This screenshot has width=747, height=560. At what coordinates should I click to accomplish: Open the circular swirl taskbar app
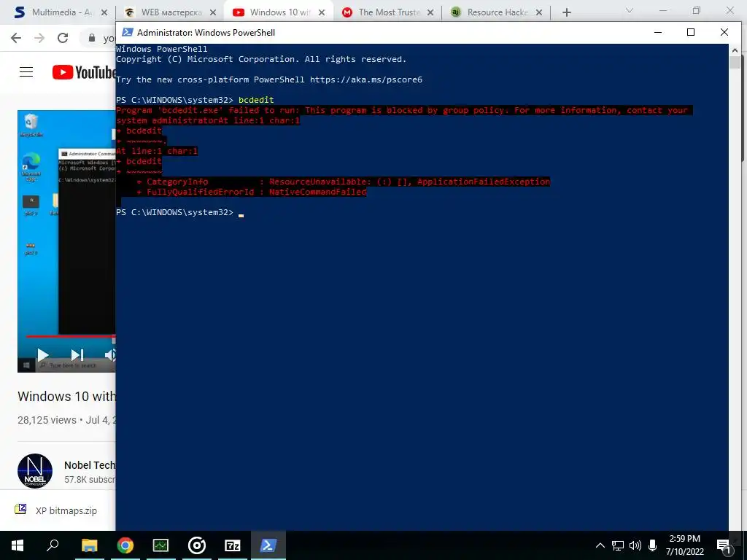pyautogui.click(x=197, y=545)
